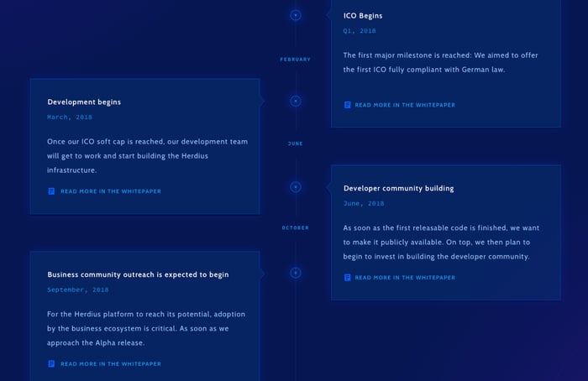588x381 pixels.
Task: Click document icon in Business community outreach card
Action: click(x=52, y=363)
